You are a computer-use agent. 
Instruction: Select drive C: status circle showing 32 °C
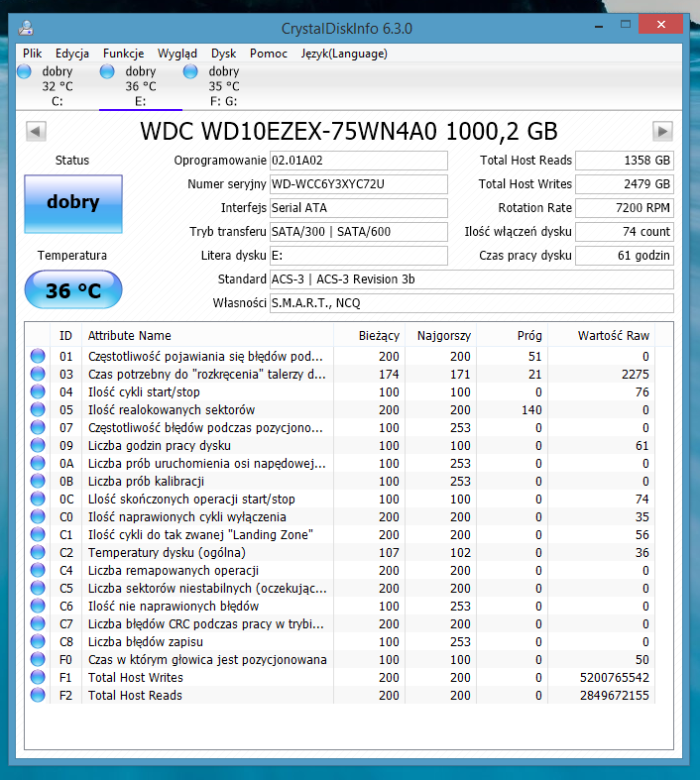(x=25, y=71)
